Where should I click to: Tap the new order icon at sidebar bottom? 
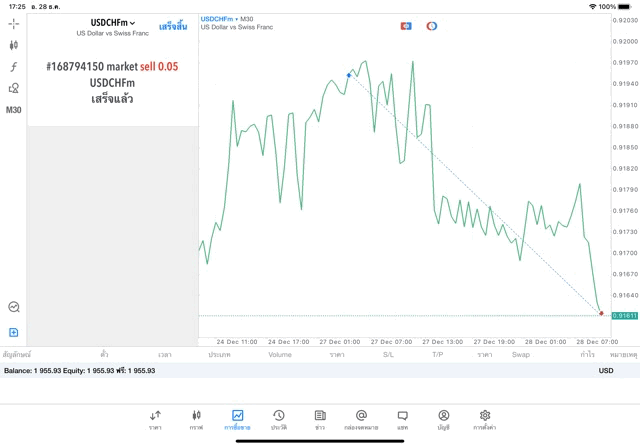[x=14, y=332]
